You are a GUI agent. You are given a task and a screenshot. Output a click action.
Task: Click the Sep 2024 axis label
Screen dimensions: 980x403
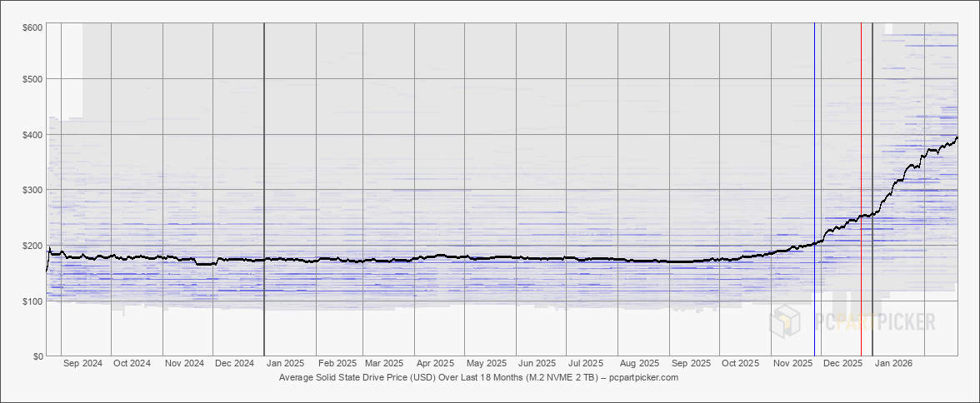[82, 363]
